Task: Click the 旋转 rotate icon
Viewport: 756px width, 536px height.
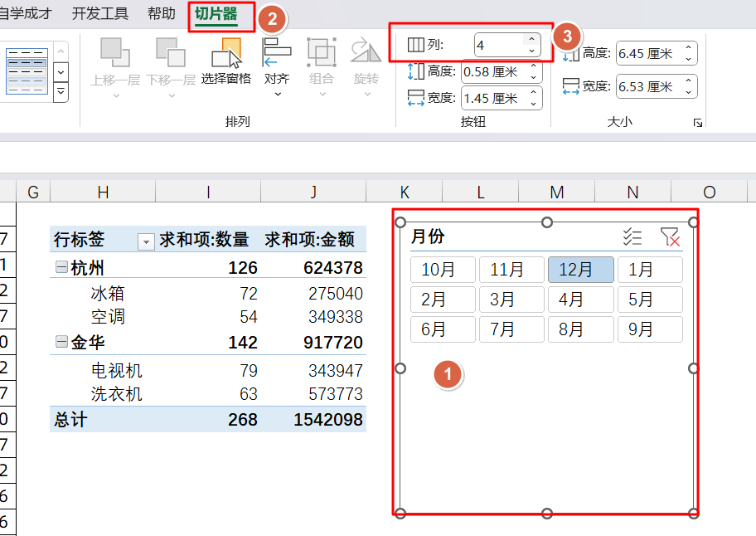Action: click(x=366, y=52)
